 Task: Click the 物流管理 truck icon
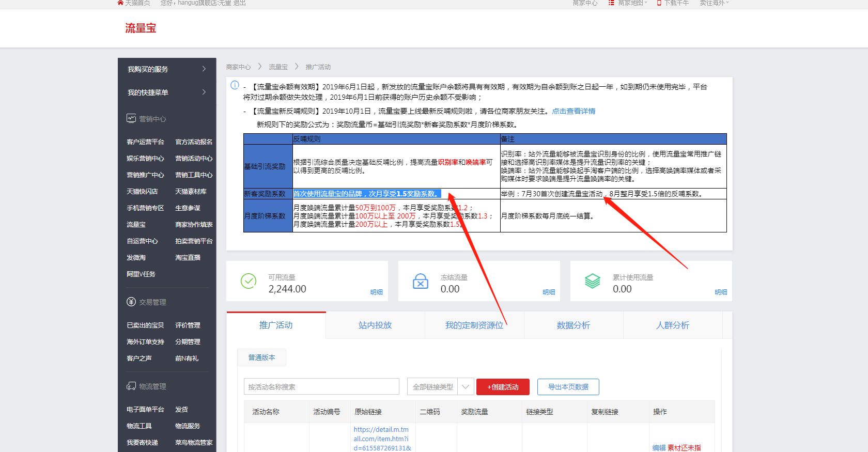coord(131,386)
